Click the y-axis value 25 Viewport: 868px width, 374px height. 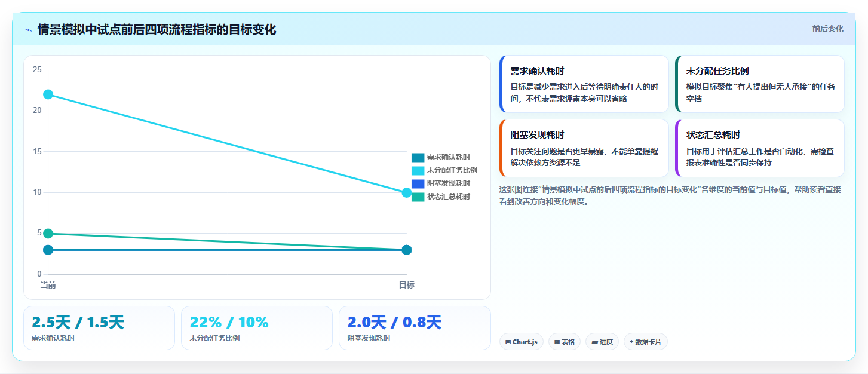pos(37,70)
